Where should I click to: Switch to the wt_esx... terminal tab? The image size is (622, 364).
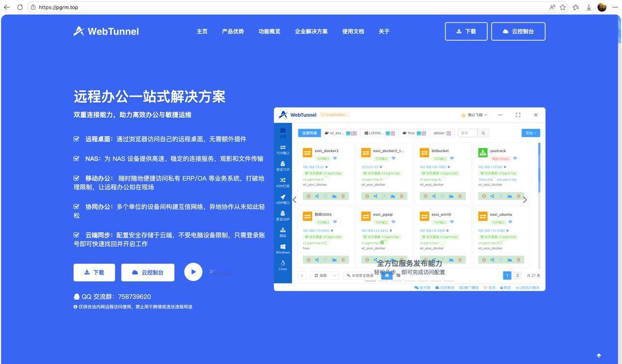coord(340,133)
